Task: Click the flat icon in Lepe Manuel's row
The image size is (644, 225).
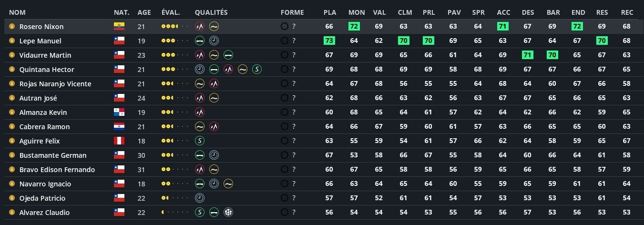Action: point(200,41)
